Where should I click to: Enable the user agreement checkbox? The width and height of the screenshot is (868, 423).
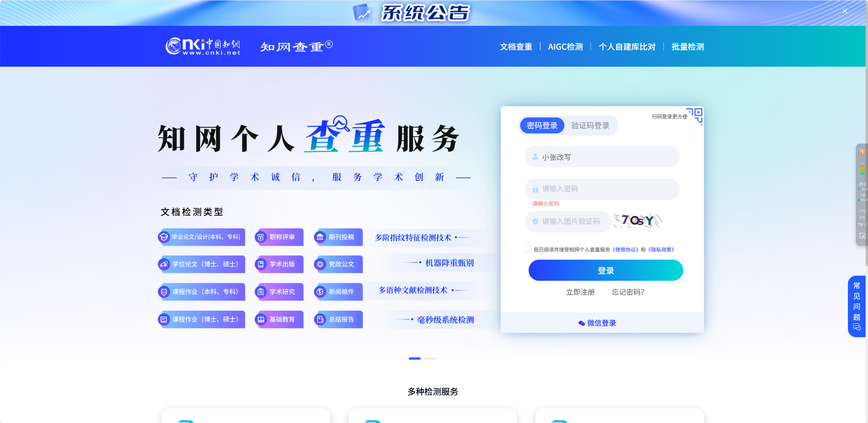(528, 249)
